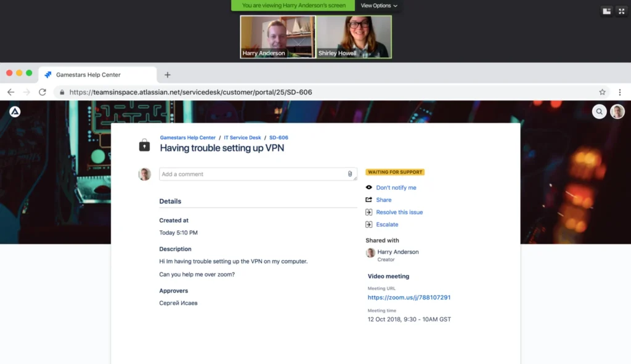
Task: Minimize the browser with yellow button
Action: pos(19,73)
